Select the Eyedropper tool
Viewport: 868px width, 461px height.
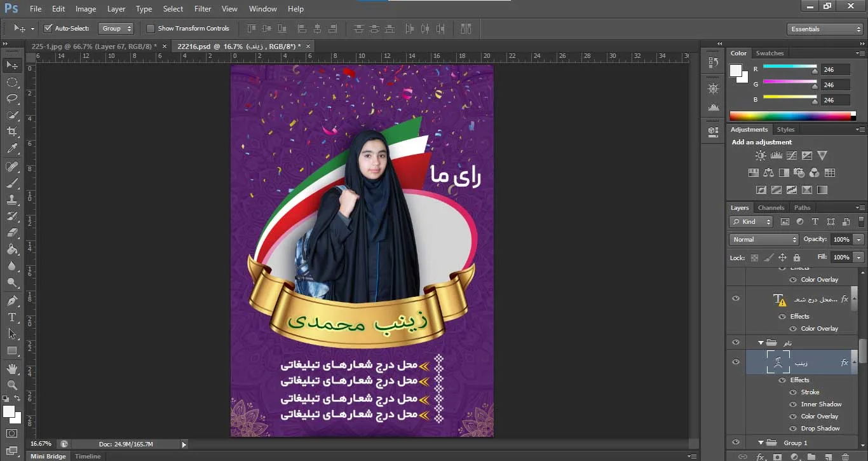12,149
